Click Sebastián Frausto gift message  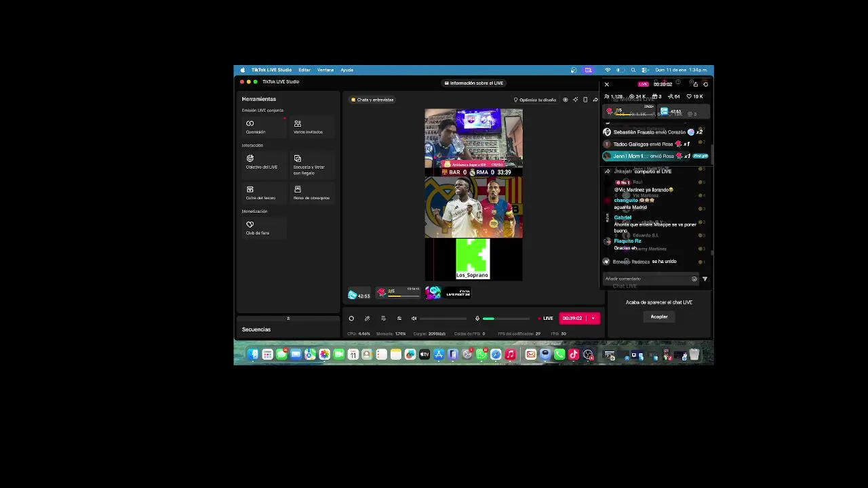(x=653, y=132)
